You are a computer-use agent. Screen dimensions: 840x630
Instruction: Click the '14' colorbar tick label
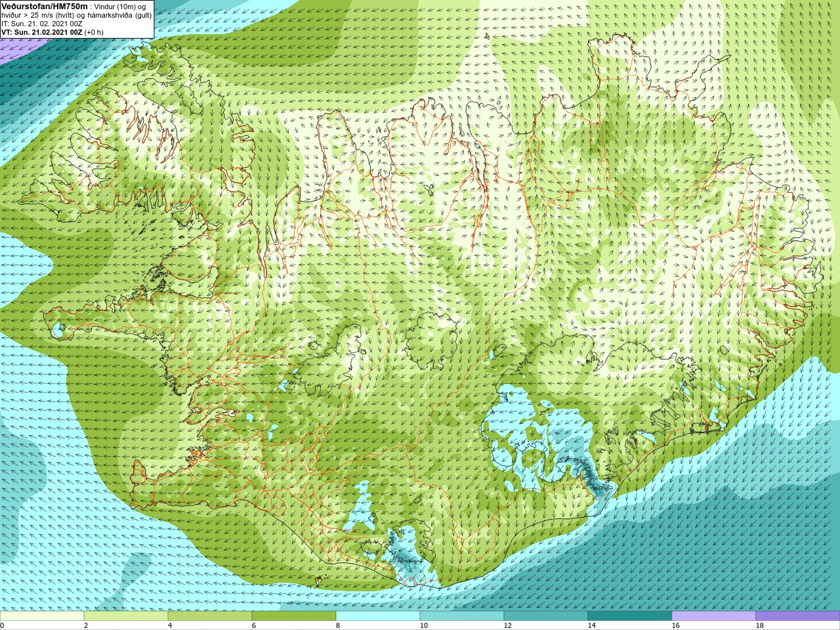[x=591, y=625]
